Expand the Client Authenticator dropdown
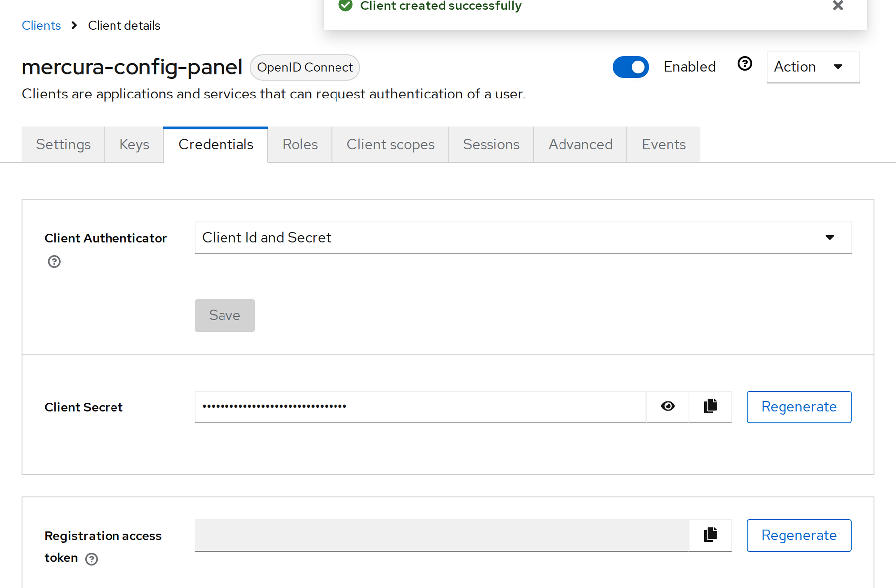Image resolution: width=896 pixels, height=588 pixels. 523,238
